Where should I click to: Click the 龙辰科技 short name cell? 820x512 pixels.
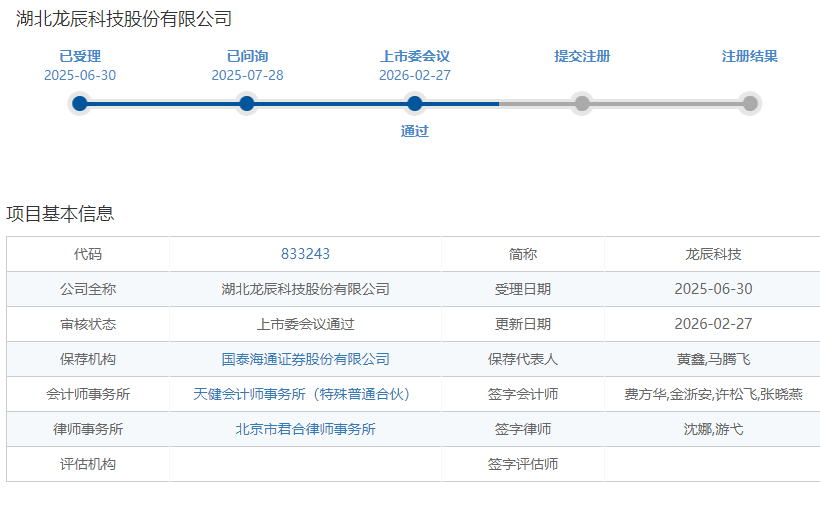[x=713, y=254]
